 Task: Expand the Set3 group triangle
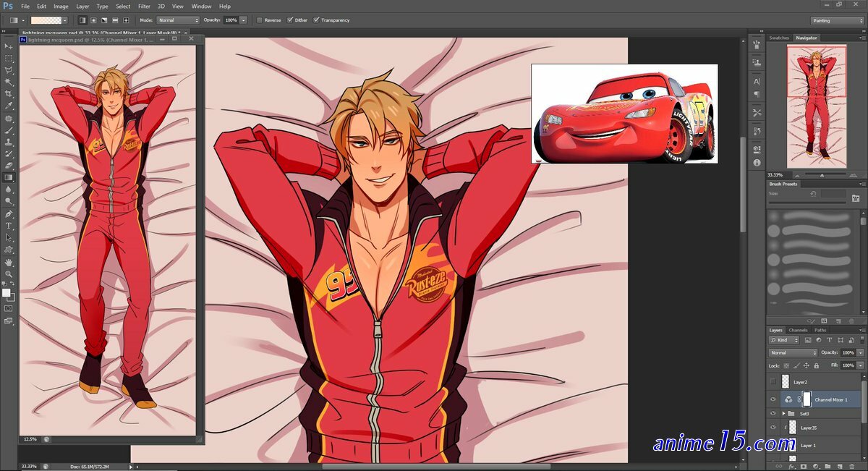click(784, 413)
